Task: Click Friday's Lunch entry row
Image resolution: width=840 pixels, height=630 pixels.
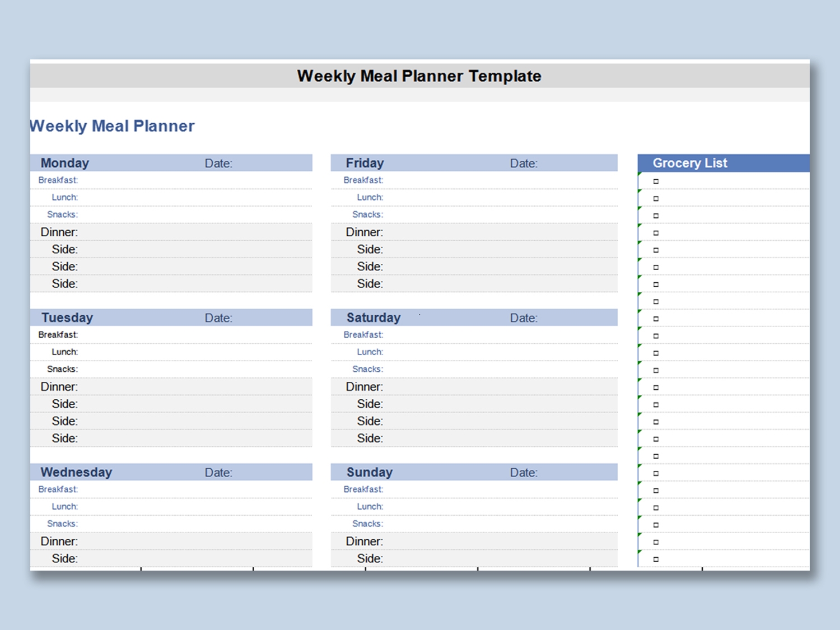Action: pyautogui.click(x=498, y=198)
